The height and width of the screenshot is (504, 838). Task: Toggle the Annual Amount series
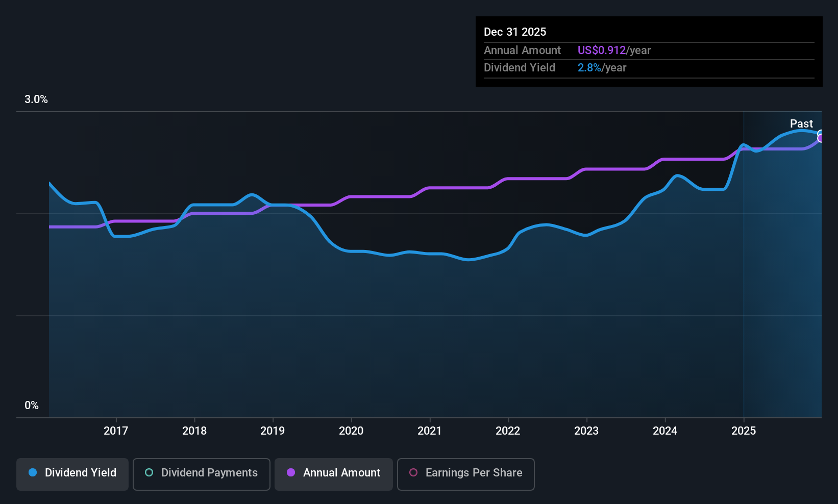[334, 474]
